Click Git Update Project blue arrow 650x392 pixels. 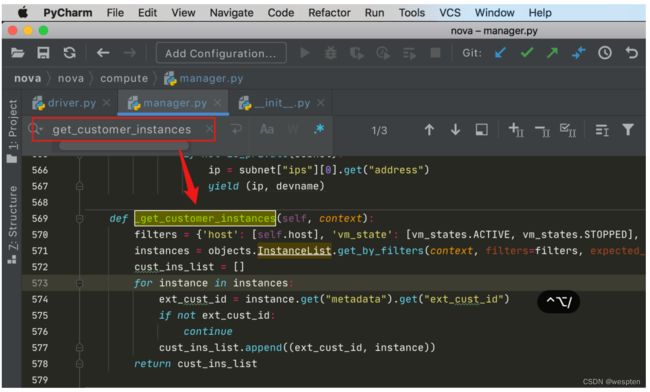coord(500,53)
